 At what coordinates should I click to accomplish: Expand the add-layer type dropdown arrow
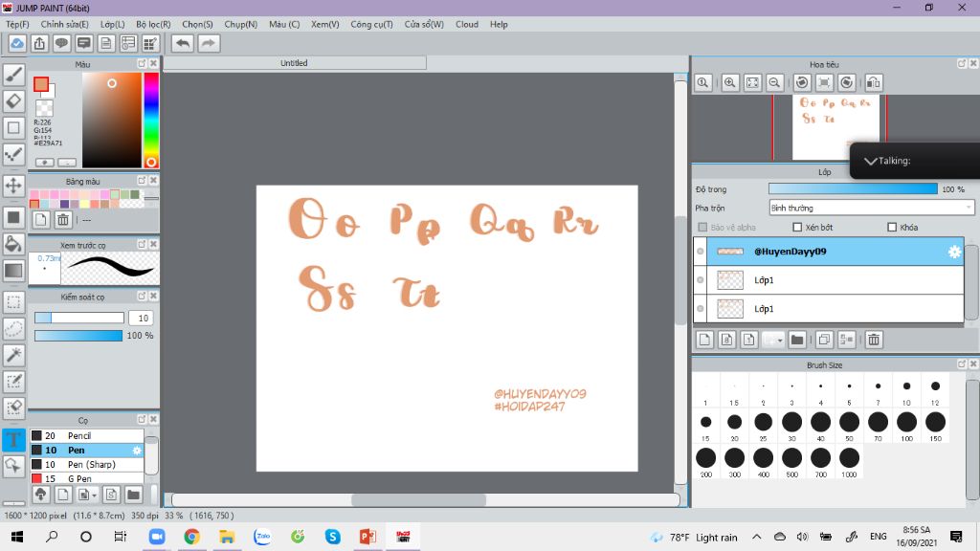(x=780, y=340)
